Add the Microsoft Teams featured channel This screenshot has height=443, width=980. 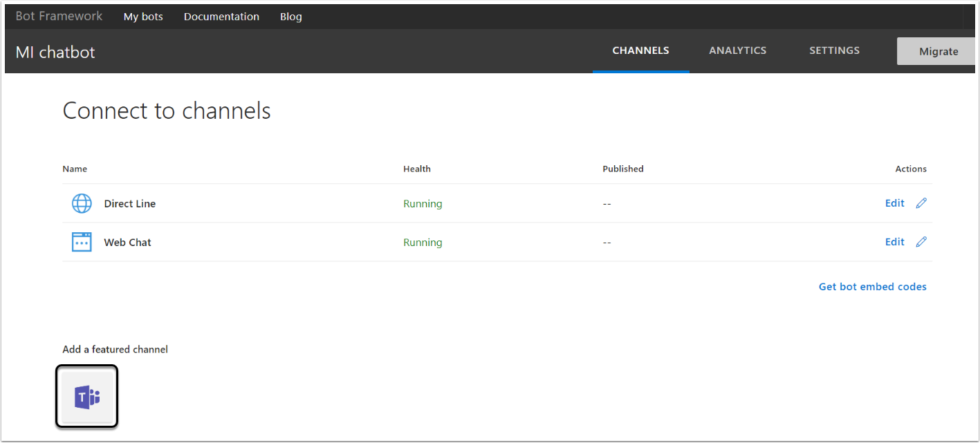pos(87,397)
